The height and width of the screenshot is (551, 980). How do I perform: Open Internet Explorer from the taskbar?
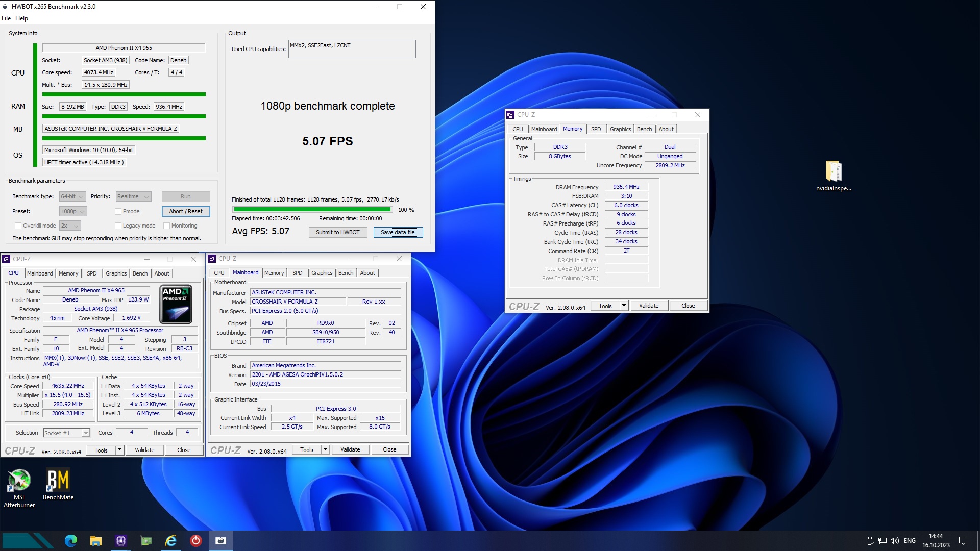171,541
